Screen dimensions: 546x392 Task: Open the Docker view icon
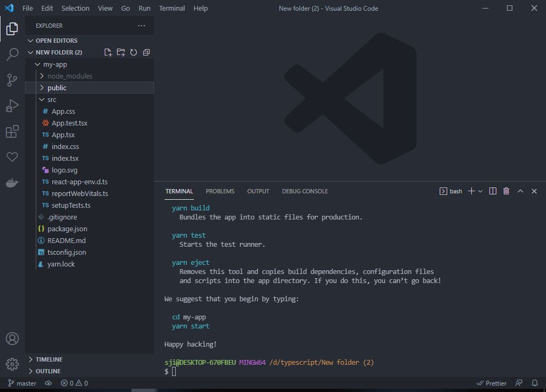tap(12, 183)
